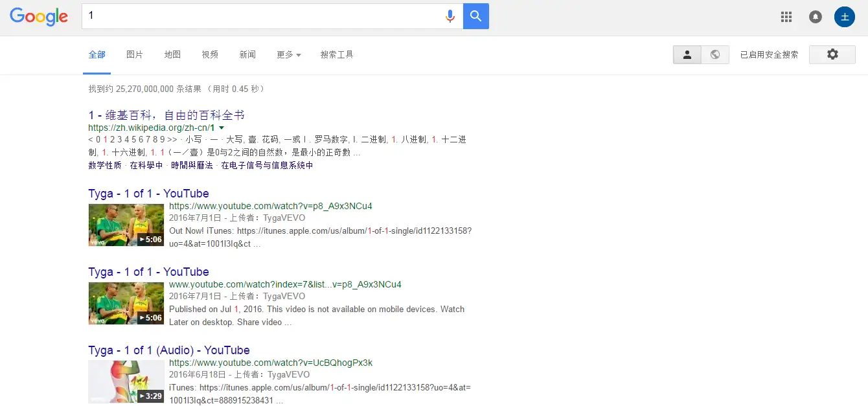Viewport: 868px width, 406px height.
Task: Click the Google logo to return home
Action: pos(39,16)
